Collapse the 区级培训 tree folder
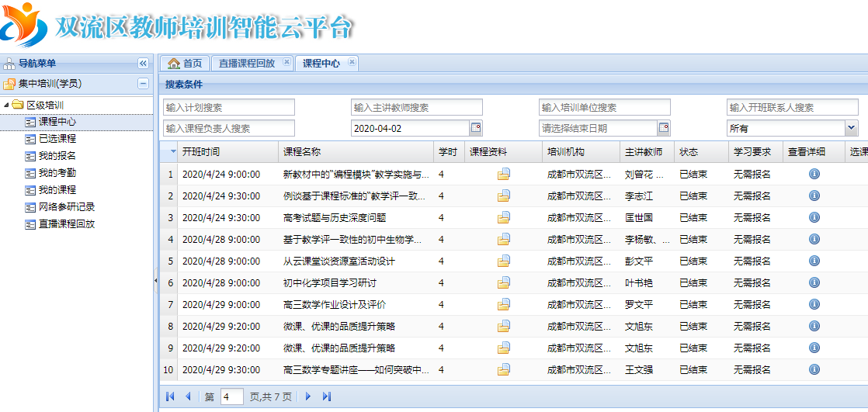868x412 pixels. [x=8, y=105]
